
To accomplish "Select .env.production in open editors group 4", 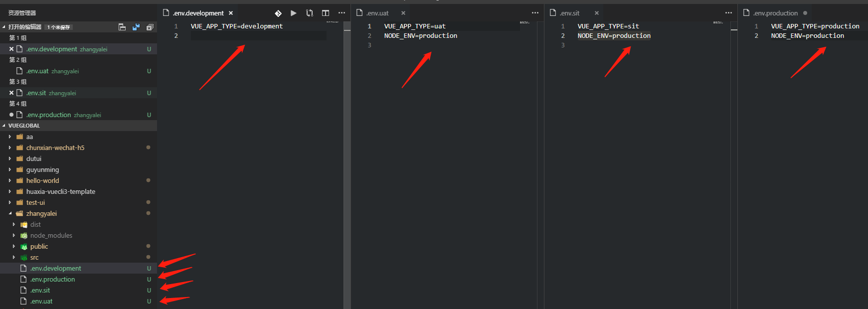I will point(78,115).
